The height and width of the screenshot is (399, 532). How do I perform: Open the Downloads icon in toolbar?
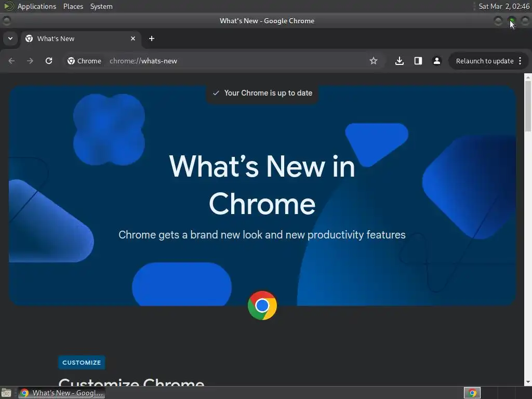[x=400, y=61]
